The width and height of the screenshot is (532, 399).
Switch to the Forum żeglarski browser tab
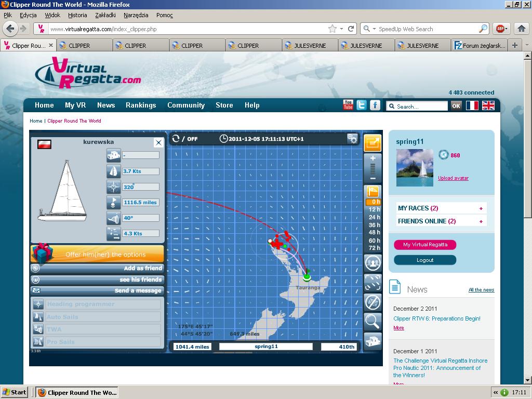(x=479, y=45)
